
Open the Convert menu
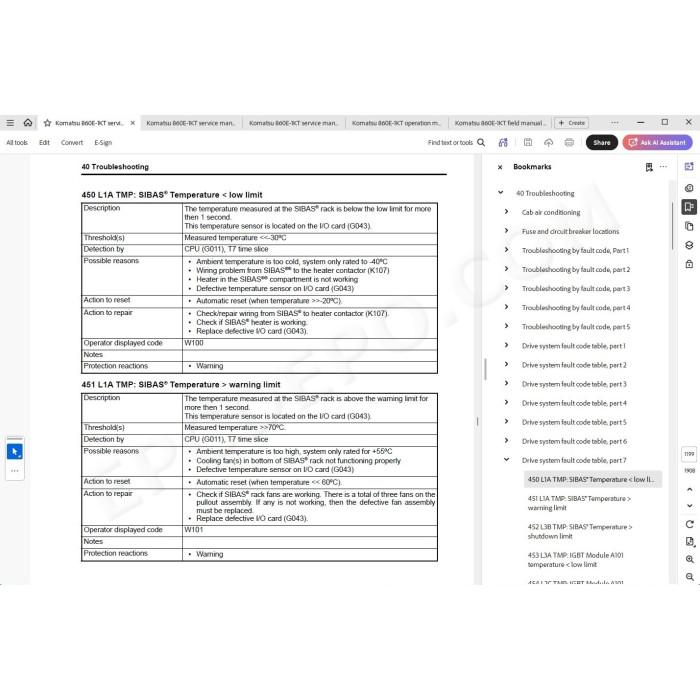point(72,142)
